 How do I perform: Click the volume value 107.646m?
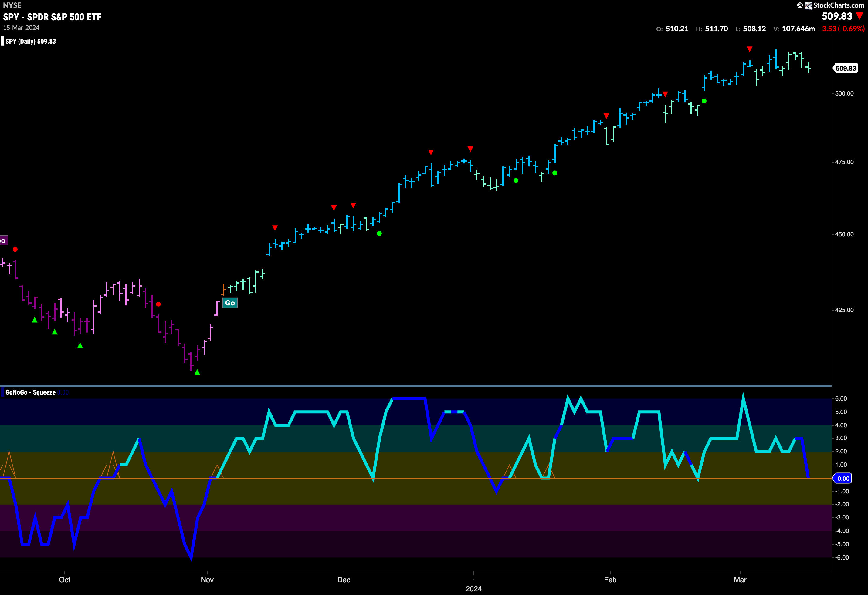coord(798,29)
